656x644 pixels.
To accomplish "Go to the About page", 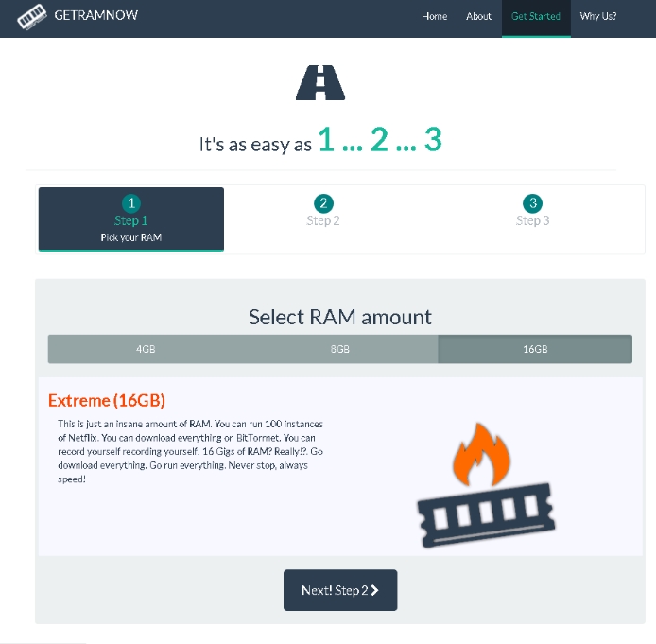I will click(478, 16).
